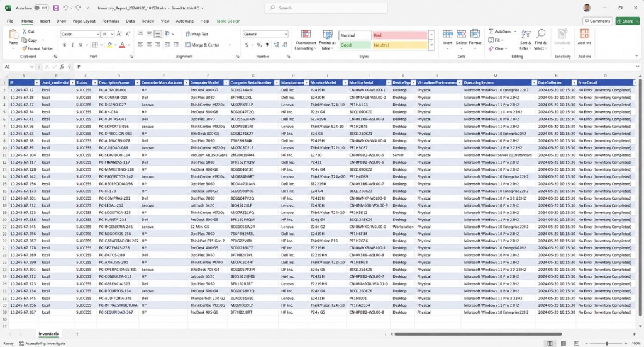Increase font size icon
This screenshot has width=644, height=347.
119,34
